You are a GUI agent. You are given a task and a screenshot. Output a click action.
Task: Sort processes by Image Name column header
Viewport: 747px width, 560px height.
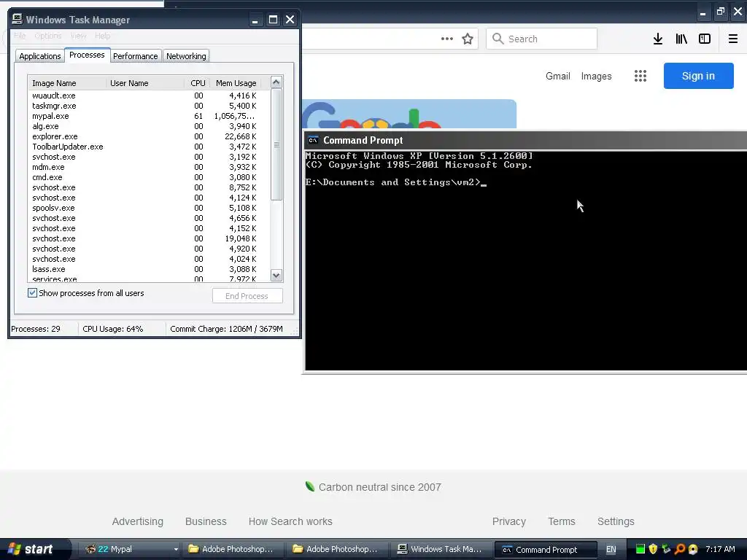click(x=67, y=83)
